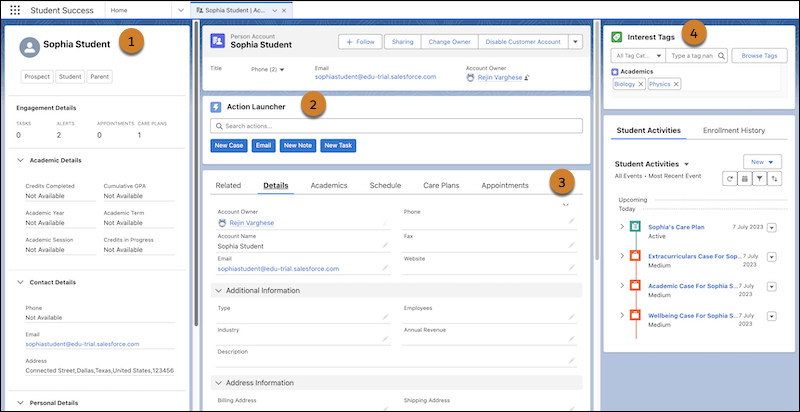Click the Disable Customer Account button

pos(523,42)
